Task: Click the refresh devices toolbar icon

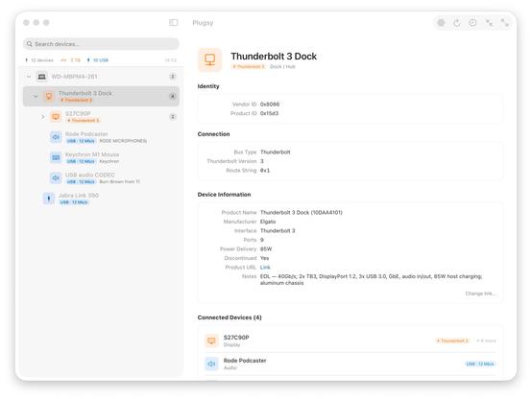Action: (x=457, y=23)
